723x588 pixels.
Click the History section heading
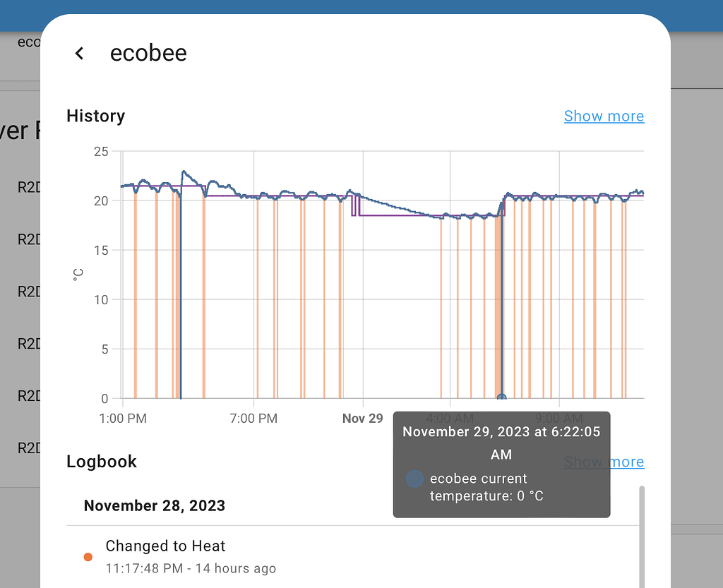pyautogui.click(x=95, y=116)
